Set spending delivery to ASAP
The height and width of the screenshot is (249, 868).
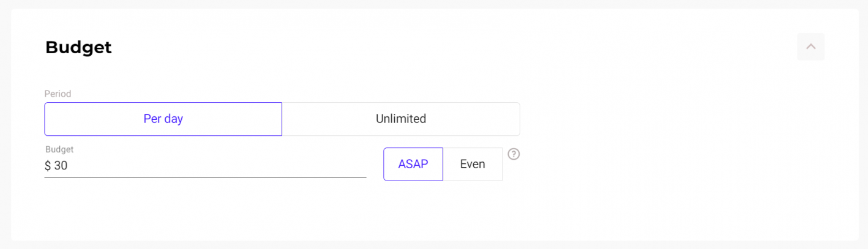tap(413, 164)
